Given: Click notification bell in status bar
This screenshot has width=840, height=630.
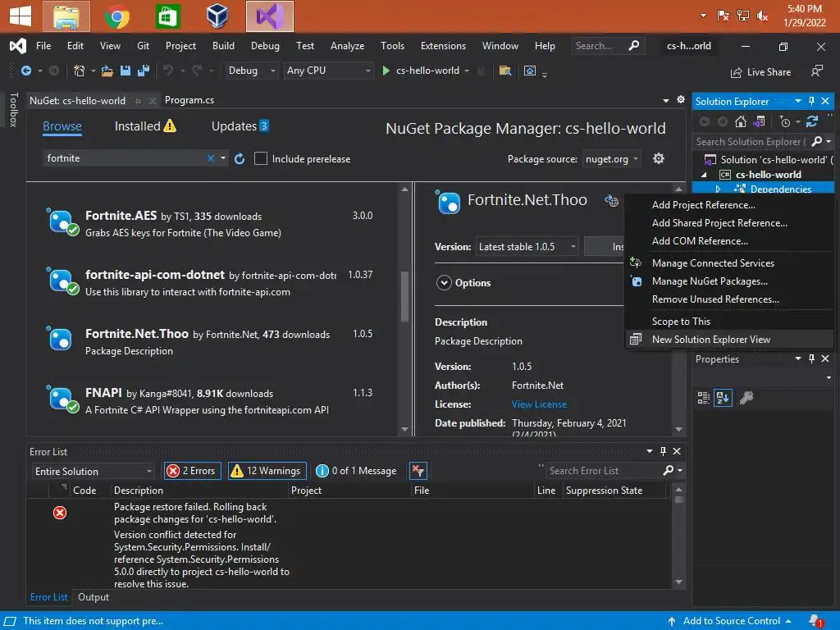Looking at the screenshot, I should tap(815, 621).
